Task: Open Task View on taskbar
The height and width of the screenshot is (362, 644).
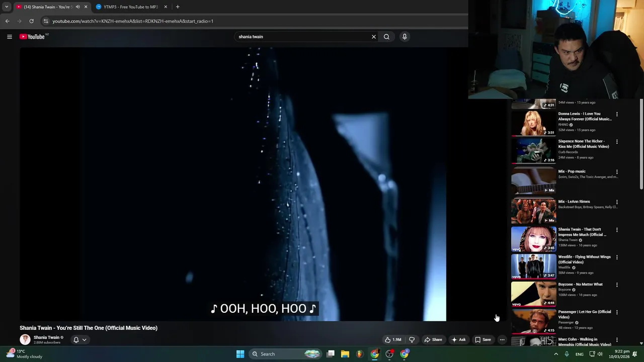Action: coord(331,354)
